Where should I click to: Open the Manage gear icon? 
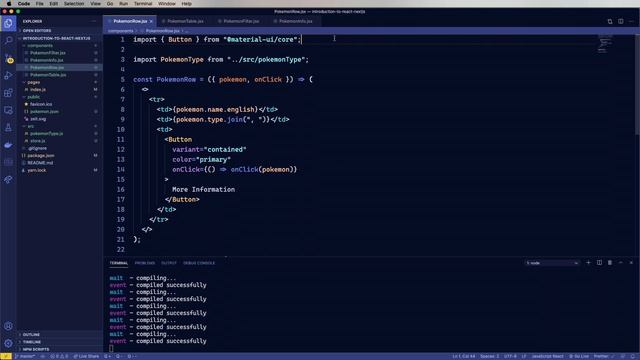pyautogui.click(x=8, y=343)
